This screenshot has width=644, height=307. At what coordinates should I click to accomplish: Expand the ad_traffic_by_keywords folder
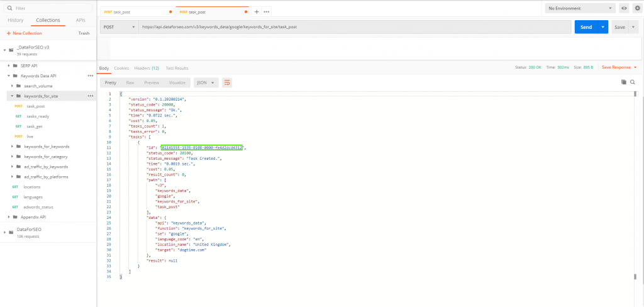coord(13,167)
